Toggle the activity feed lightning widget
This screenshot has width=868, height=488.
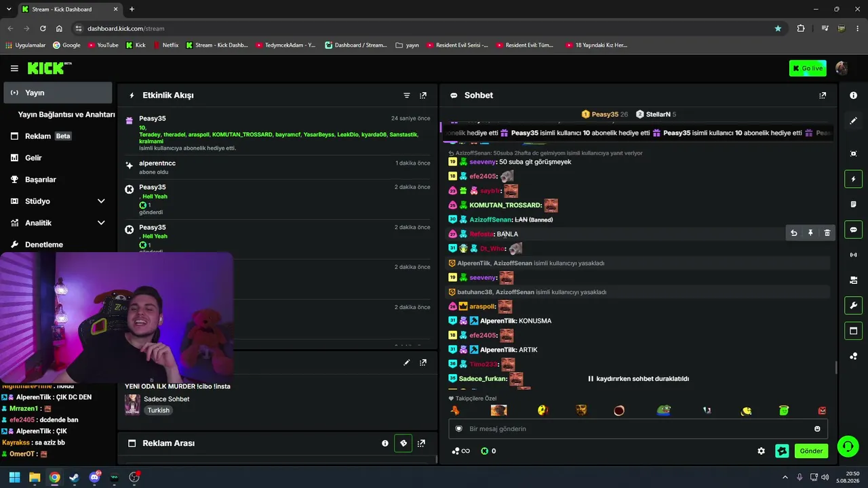[x=853, y=179]
